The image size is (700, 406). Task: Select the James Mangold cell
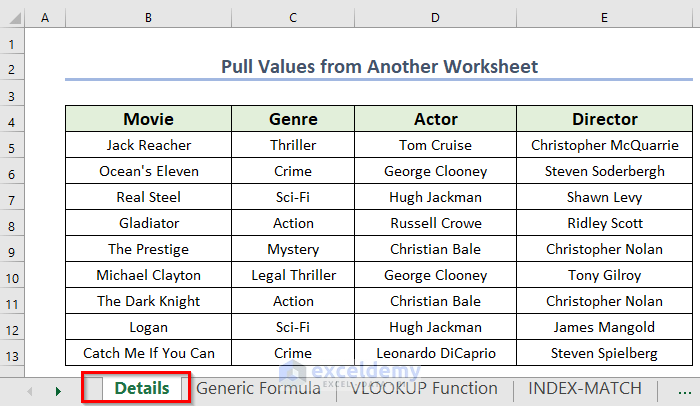tap(604, 327)
